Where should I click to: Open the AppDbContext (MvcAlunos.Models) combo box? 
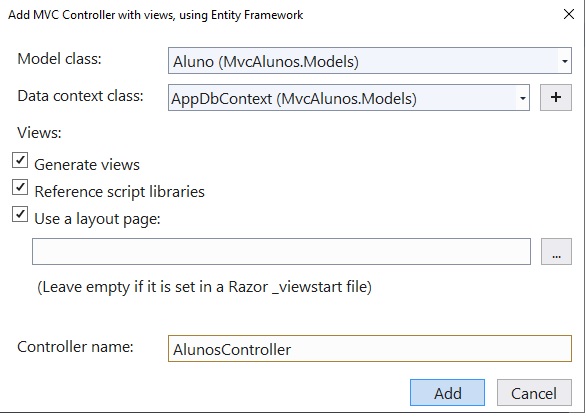coord(349,98)
